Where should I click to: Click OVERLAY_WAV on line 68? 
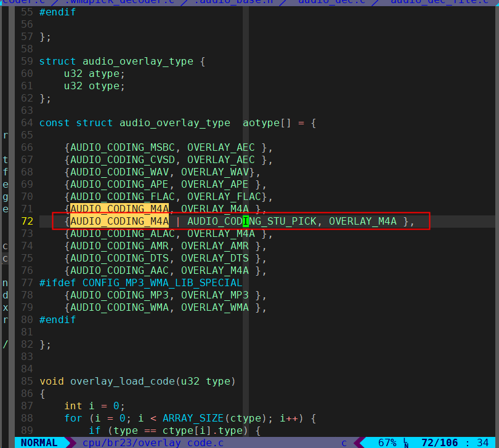[215, 172]
